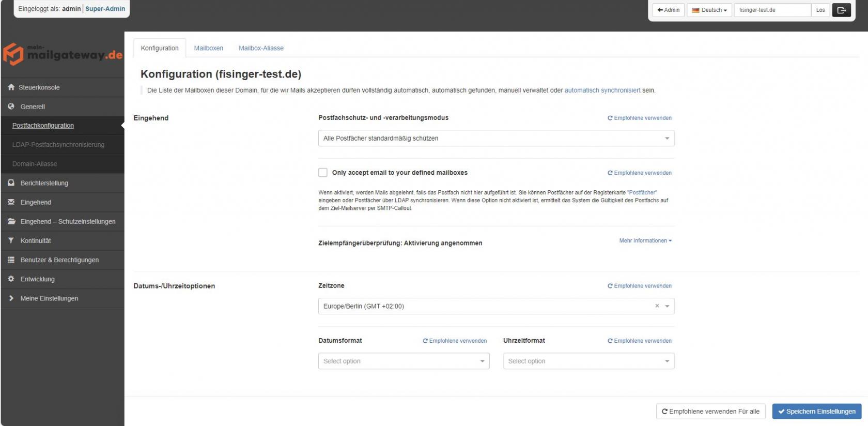Click the Generell globe icon
The width and height of the screenshot is (868, 426).
pyautogui.click(x=11, y=106)
